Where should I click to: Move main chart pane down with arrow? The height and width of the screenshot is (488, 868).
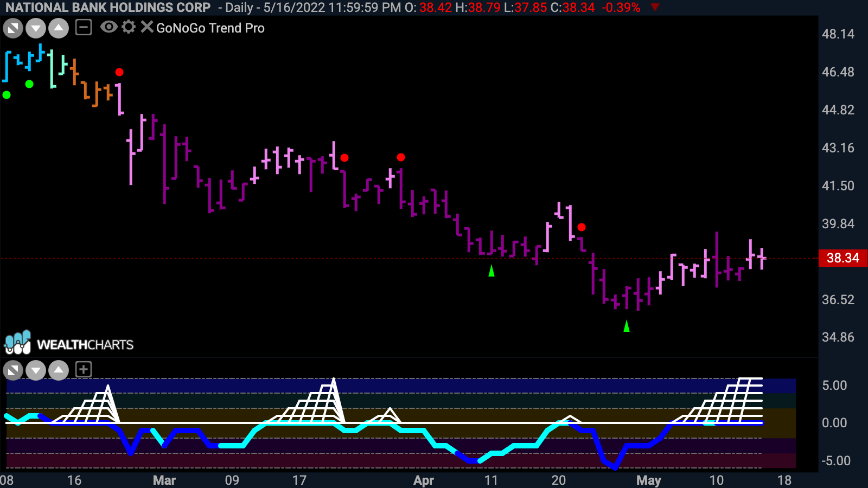36,28
